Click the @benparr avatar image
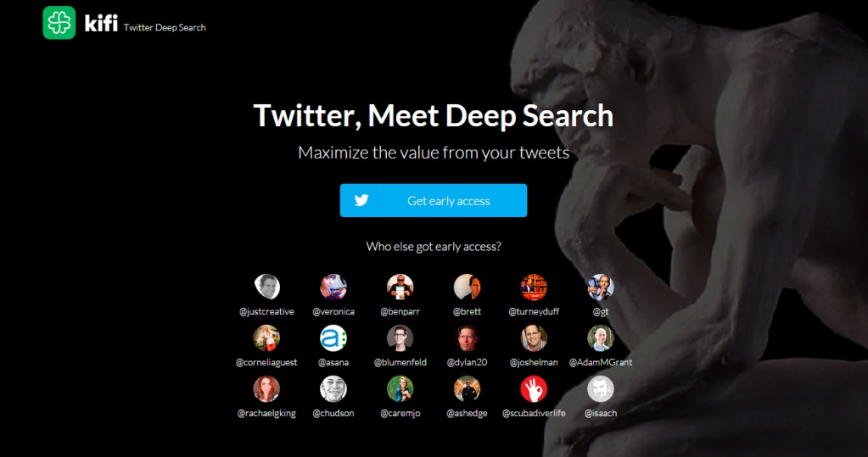 400,287
